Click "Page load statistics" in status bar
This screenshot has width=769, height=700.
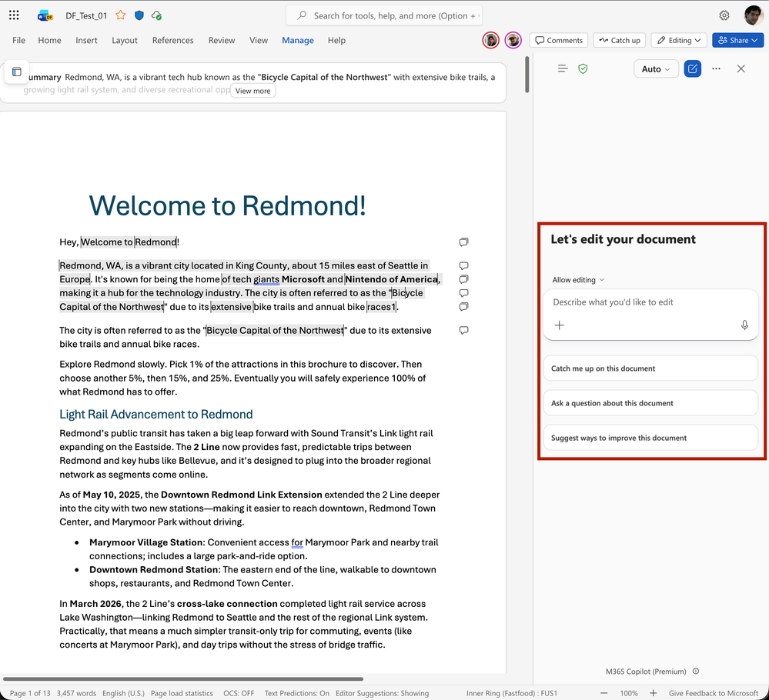[x=182, y=693]
